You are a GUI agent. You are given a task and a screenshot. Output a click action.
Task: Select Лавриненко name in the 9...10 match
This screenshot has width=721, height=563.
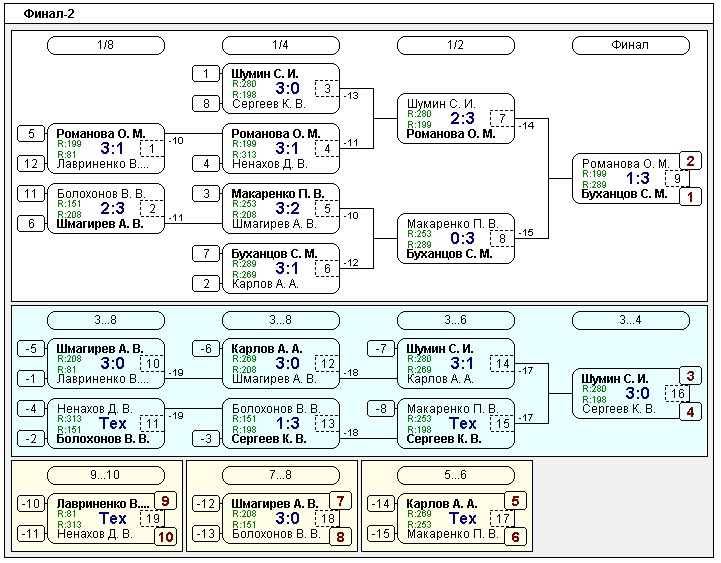point(102,504)
